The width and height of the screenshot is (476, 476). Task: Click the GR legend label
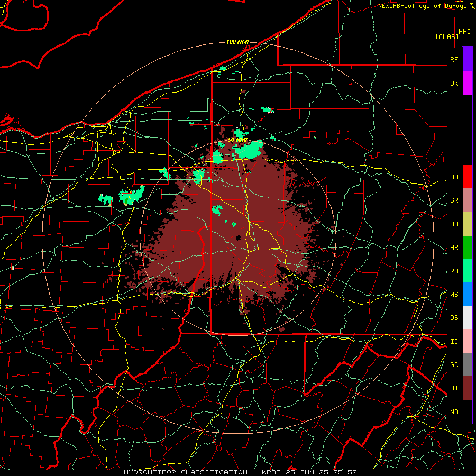point(454,200)
